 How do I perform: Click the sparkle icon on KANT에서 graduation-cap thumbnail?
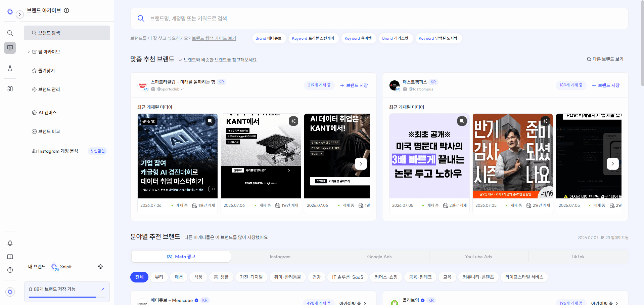click(293, 121)
